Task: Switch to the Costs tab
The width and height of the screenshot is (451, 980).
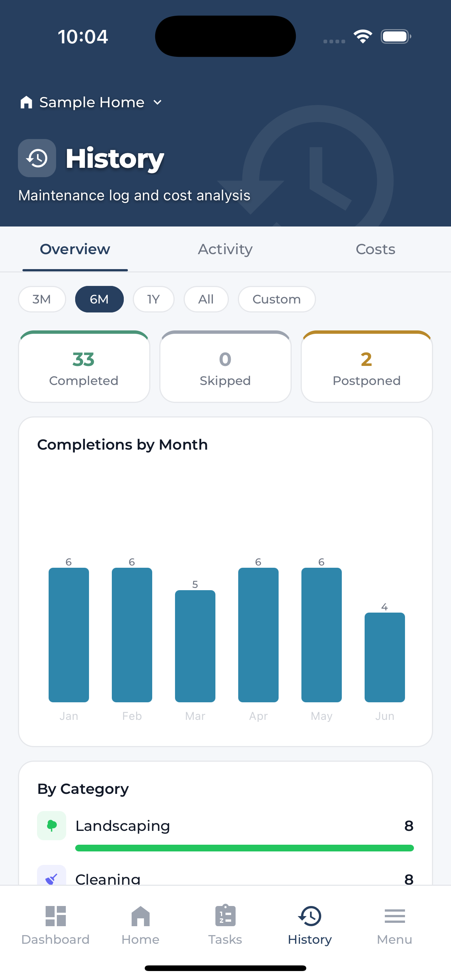Action: tap(375, 249)
